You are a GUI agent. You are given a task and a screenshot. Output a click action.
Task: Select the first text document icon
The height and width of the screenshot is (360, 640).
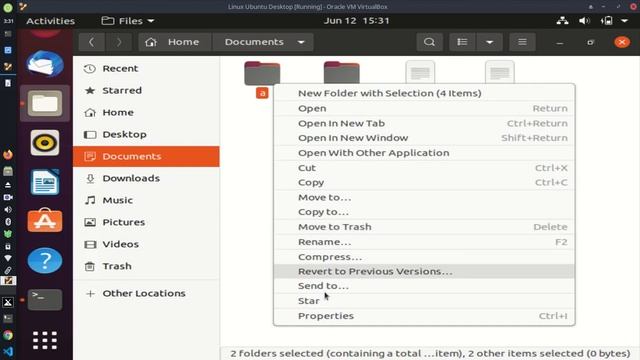(420, 73)
